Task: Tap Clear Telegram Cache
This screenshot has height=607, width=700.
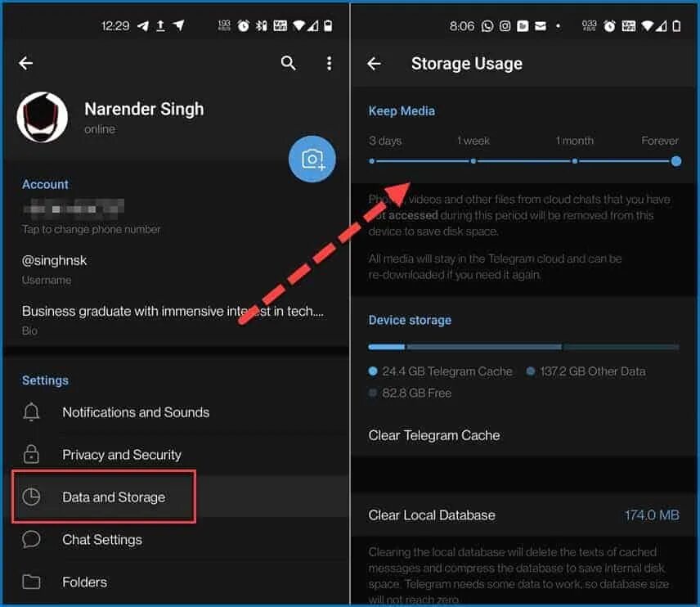Action: click(524, 435)
